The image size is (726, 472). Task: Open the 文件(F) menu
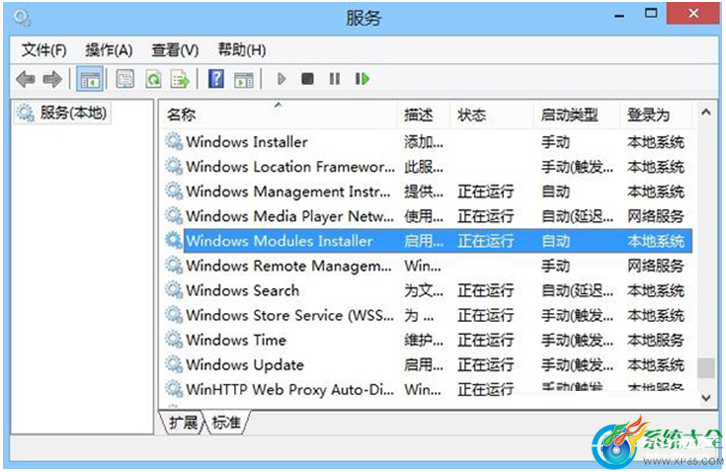(44, 50)
